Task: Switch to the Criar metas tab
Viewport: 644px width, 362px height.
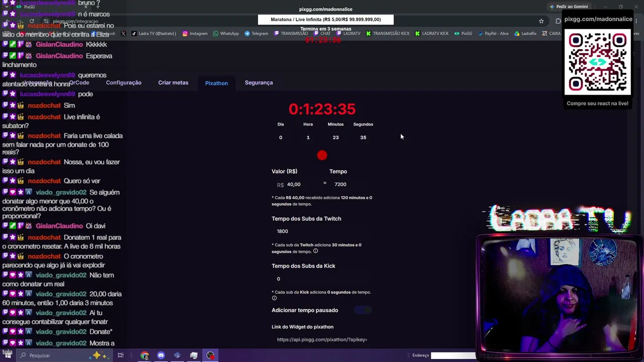Action: [173, 82]
